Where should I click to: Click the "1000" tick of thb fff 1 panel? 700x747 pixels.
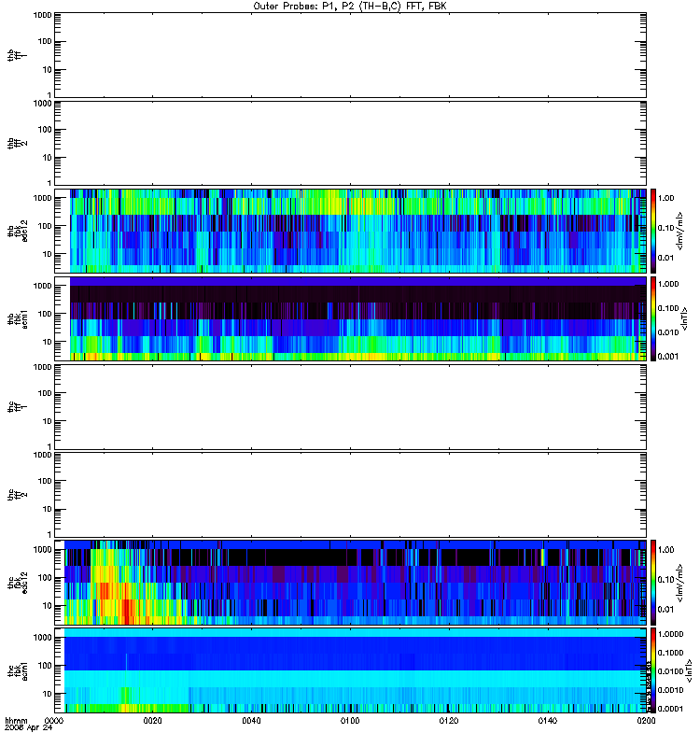(42, 15)
